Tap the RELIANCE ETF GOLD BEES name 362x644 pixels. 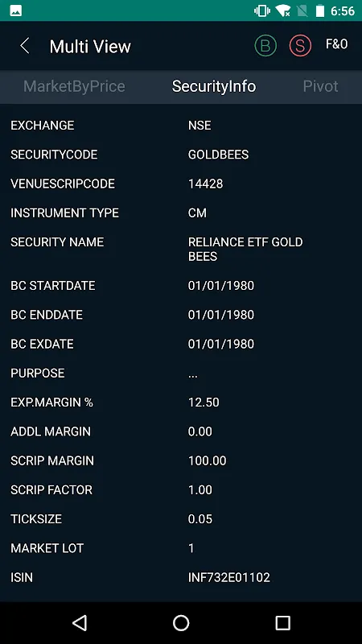tap(245, 249)
